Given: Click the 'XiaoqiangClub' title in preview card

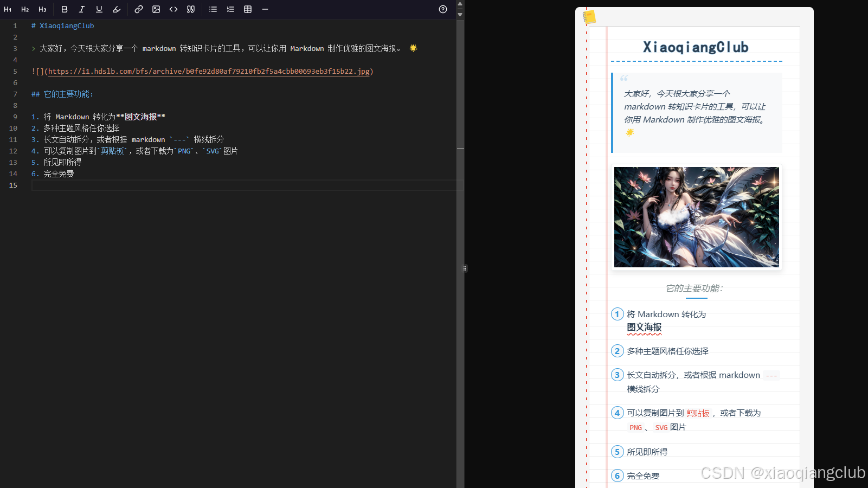Looking at the screenshot, I should (696, 48).
